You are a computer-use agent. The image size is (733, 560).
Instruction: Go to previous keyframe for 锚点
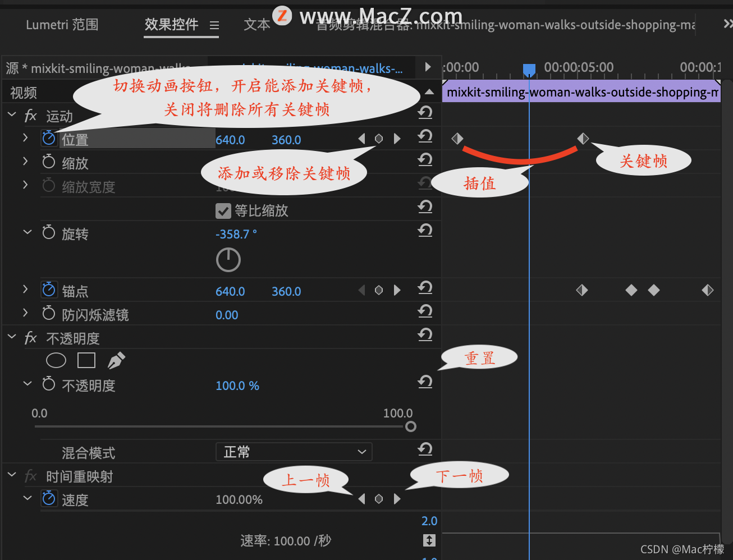click(361, 290)
